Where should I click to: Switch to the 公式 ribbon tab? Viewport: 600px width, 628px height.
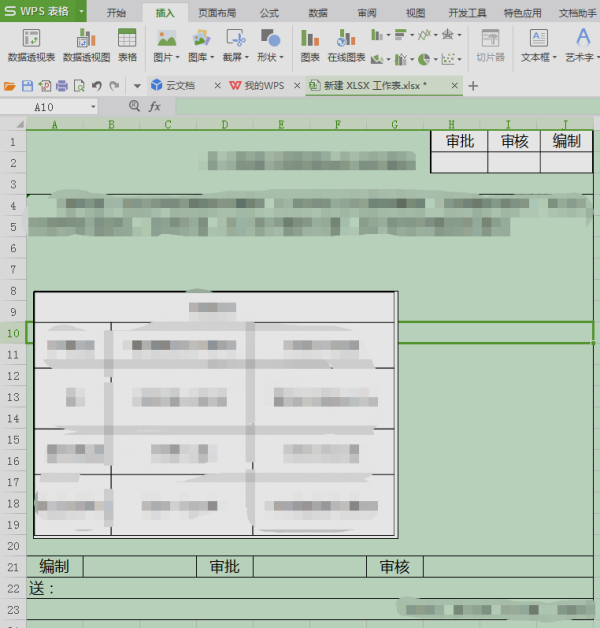[269, 13]
